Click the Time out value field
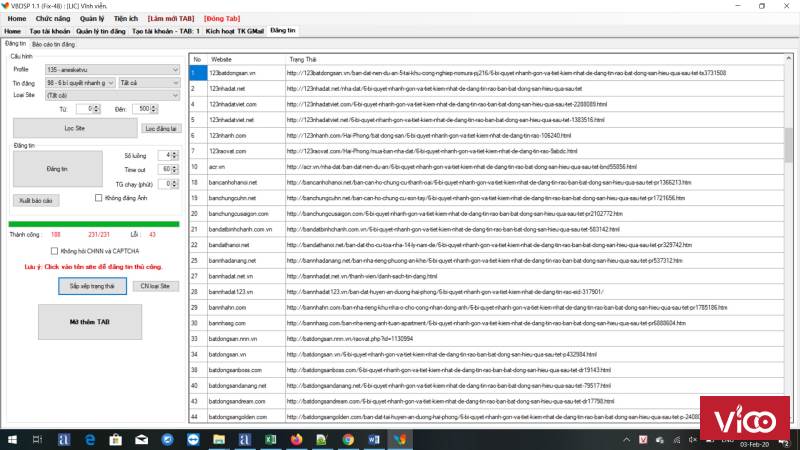The width and height of the screenshot is (800, 450). pyautogui.click(x=164, y=169)
